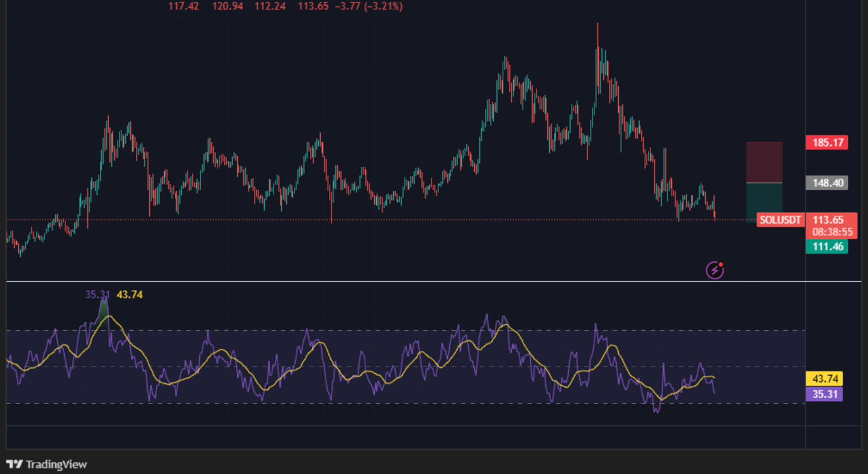Click the high value 120.94 in the header
The height and width of the screenshot is (474, 868).
tap(227, 6)
